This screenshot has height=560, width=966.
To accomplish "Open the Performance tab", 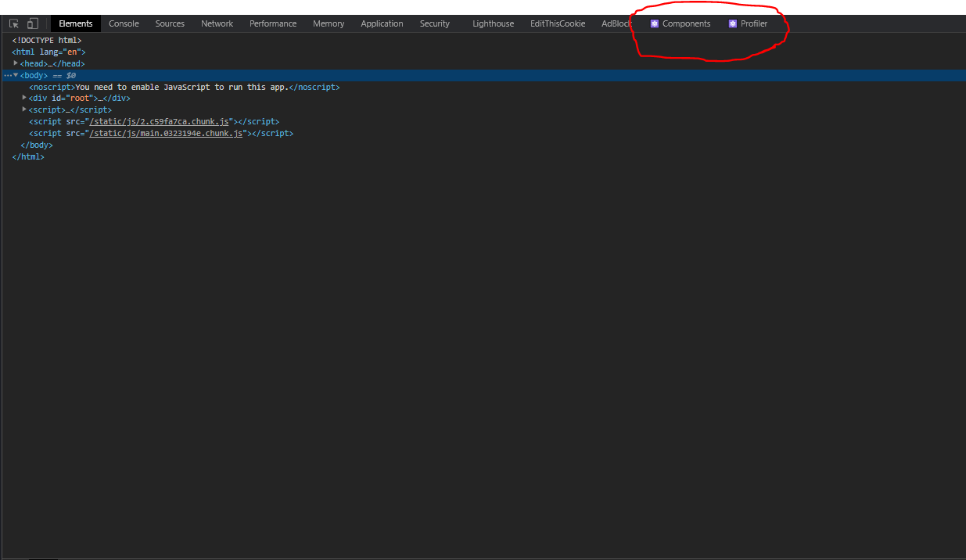I will coord(273,23).
